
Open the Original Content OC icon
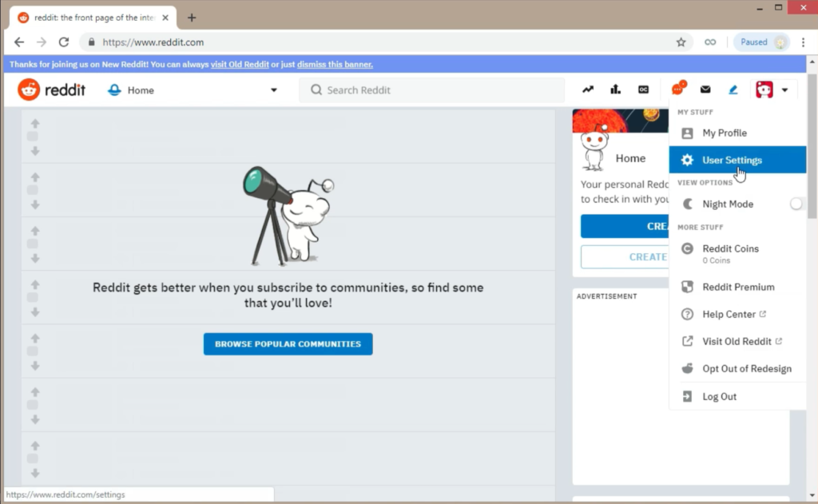tap(643, 89)
